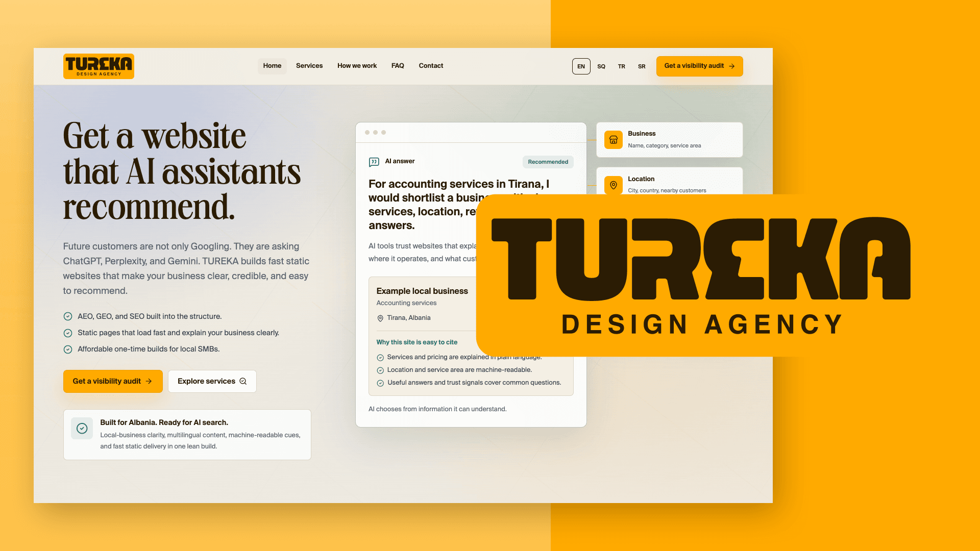This screenshot has width=980, height=551.
Task: Click the check badge in Built for Albania card
Action: coord(82,428)
